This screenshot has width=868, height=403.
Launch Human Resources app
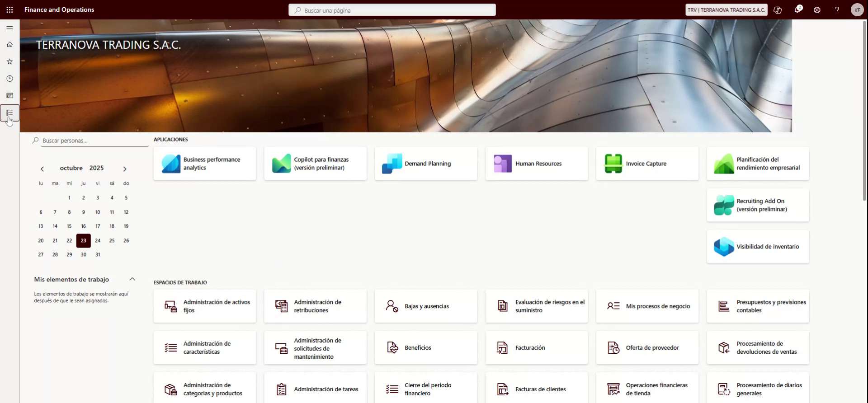(x=537, y=164)
